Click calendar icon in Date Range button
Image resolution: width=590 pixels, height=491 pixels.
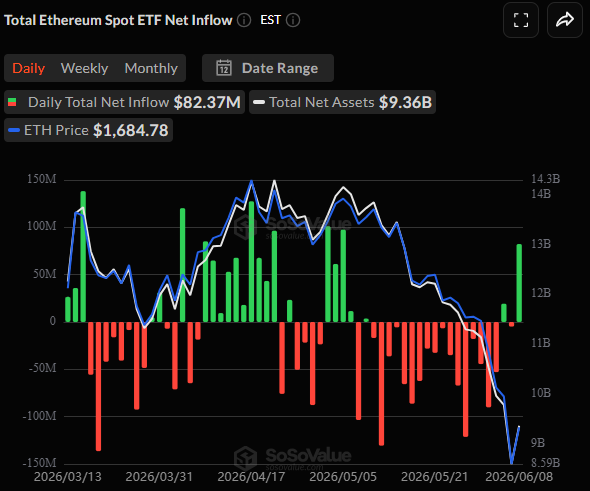[x=224, y=68]
